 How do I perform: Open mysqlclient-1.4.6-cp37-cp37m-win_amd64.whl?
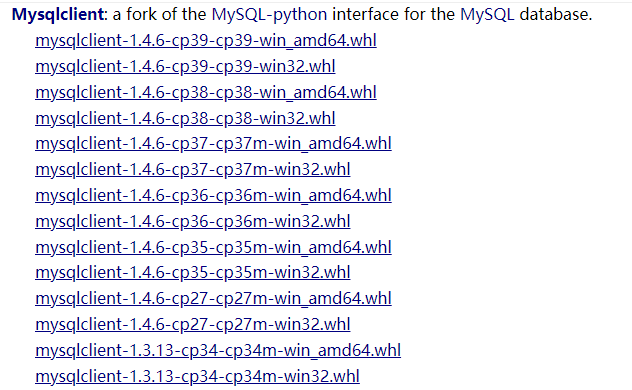pyautogui.click(x=213, y=143)
